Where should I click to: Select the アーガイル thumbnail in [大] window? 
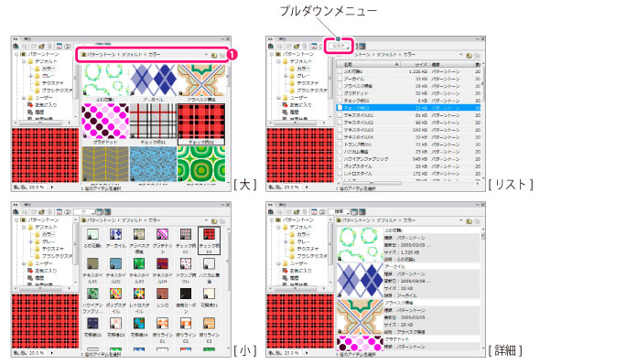[153, 80]
